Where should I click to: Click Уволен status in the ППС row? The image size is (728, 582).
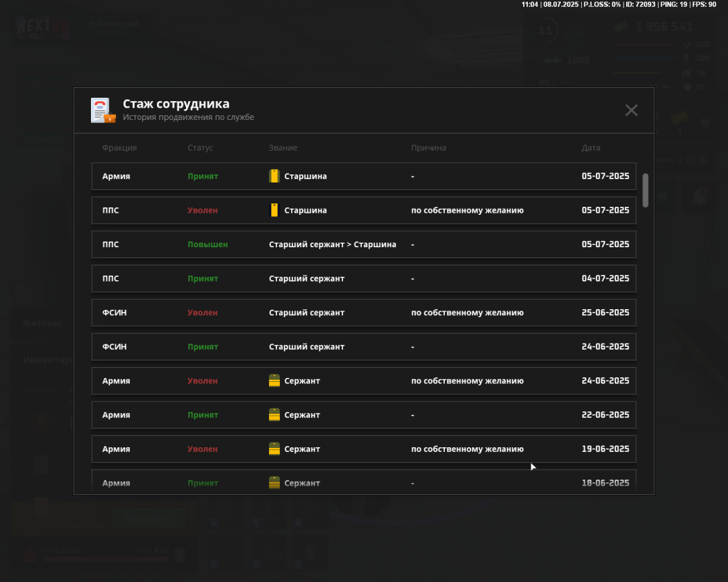pyautogui.click(x=202, y=210)
